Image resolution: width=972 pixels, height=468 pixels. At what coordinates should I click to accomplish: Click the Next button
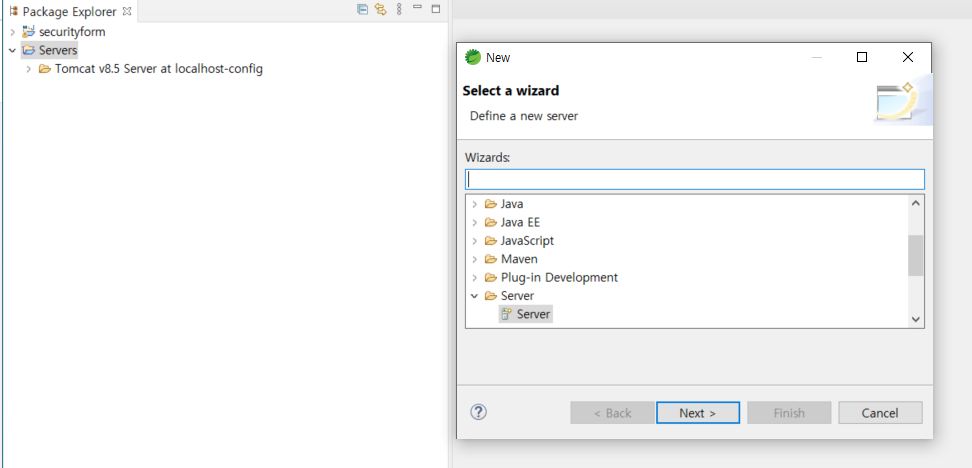[x=698, y=413]
